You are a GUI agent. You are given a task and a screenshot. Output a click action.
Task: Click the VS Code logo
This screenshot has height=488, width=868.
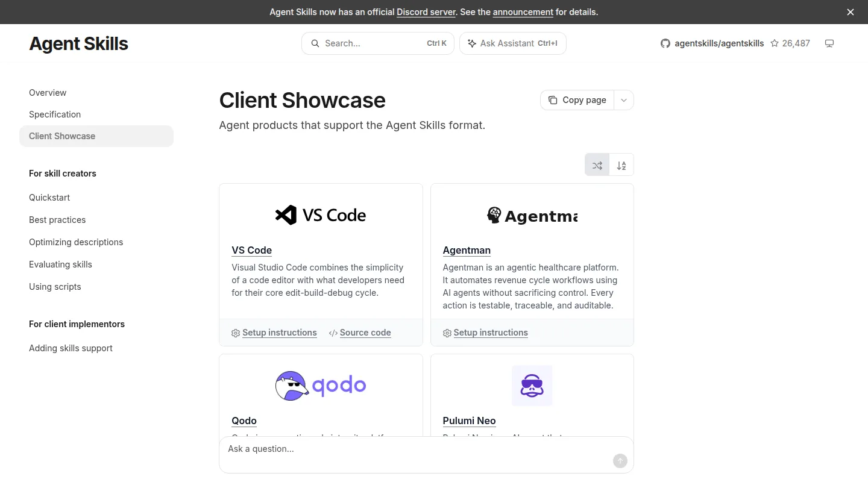(x=321, y=215)
